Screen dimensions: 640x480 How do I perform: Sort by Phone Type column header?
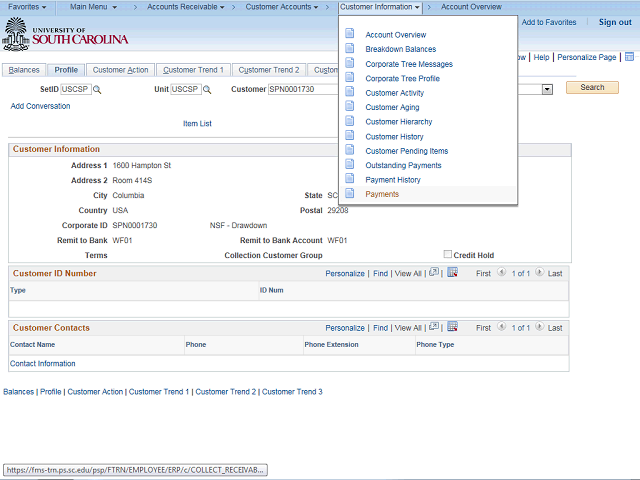click(435, 344)
